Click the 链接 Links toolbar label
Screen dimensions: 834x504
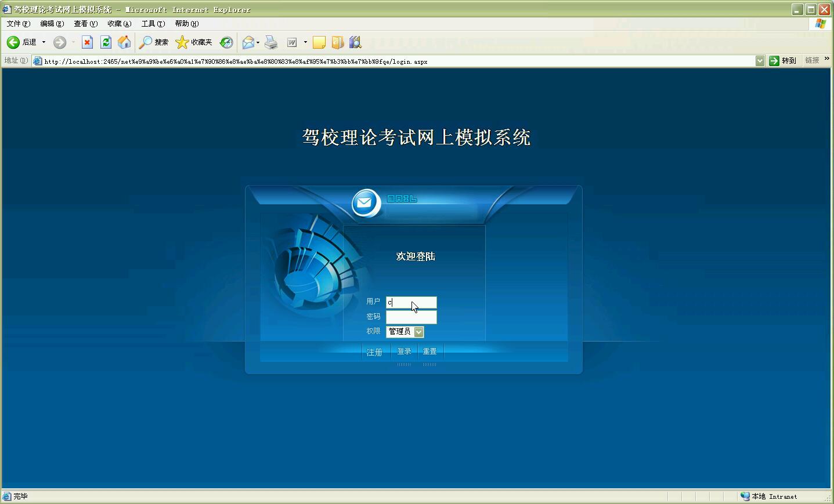812,60
